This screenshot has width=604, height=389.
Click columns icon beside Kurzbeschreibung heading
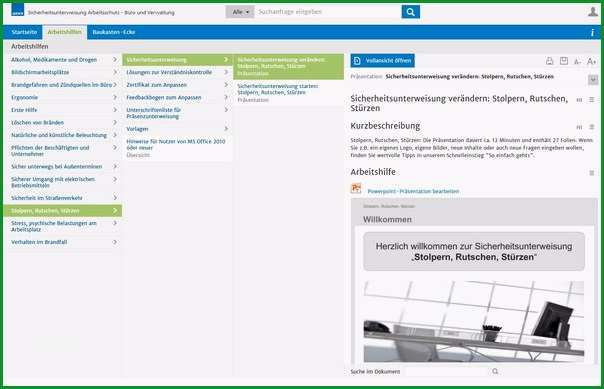(x=579, y=127)
